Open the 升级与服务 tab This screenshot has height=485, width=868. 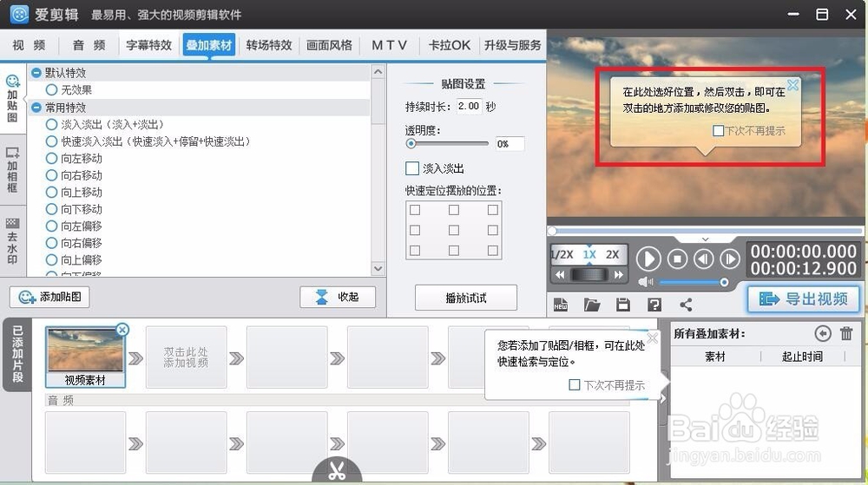tap(513, 45)
